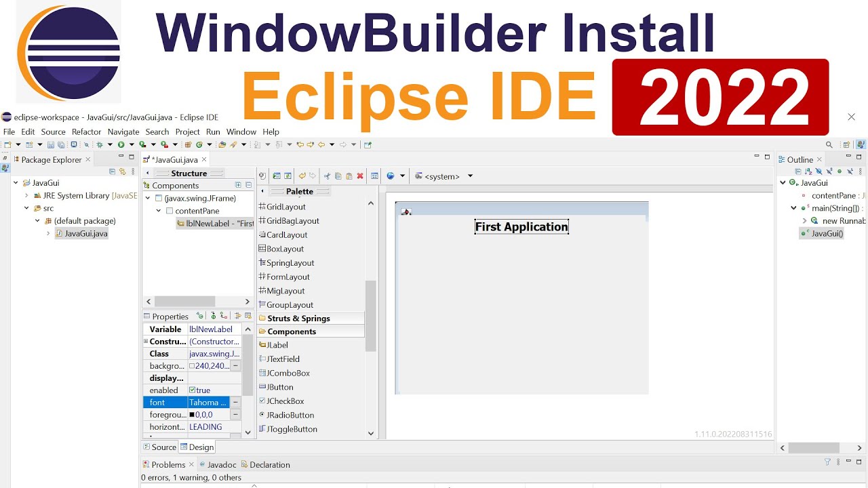This screenshot has height=488, width=868.
Task: Click Sort alphabetically icon in Outline
Action: click(808, 171)
